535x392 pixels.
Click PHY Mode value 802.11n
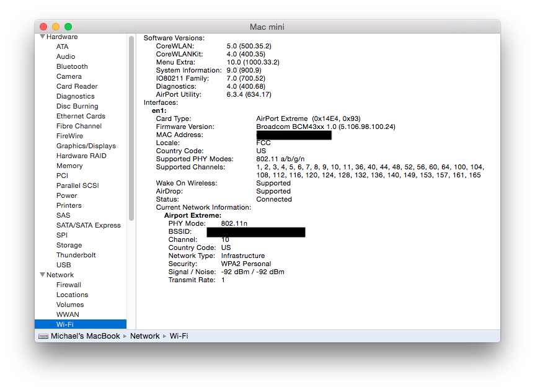[234, 224]
